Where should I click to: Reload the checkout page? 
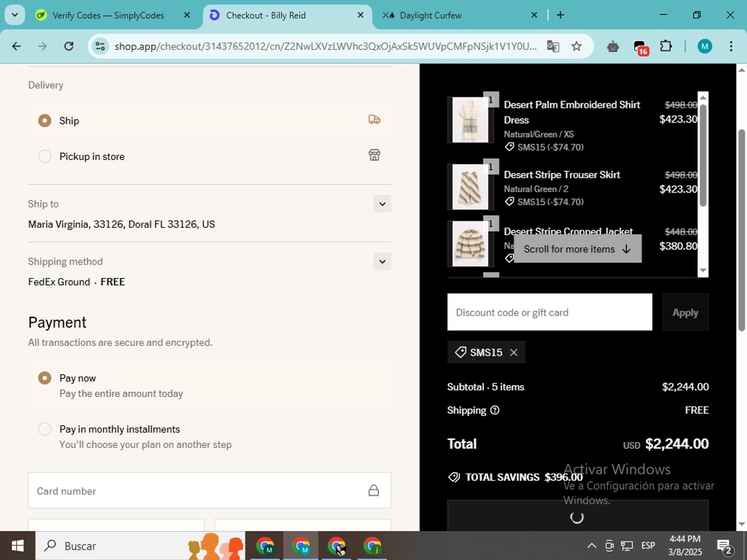[x=69, y=46]
